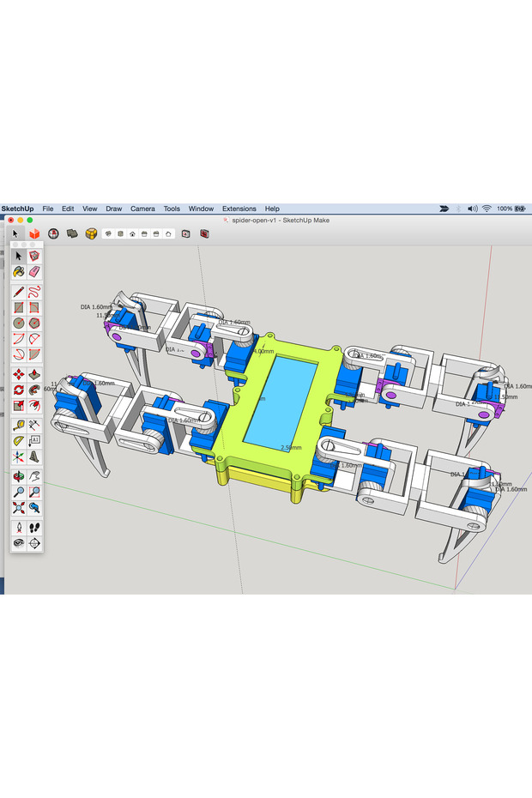Select the 2 Point Arc tool
The height and width of the screenshot is (798, 532).
click(x=34, y=339)
